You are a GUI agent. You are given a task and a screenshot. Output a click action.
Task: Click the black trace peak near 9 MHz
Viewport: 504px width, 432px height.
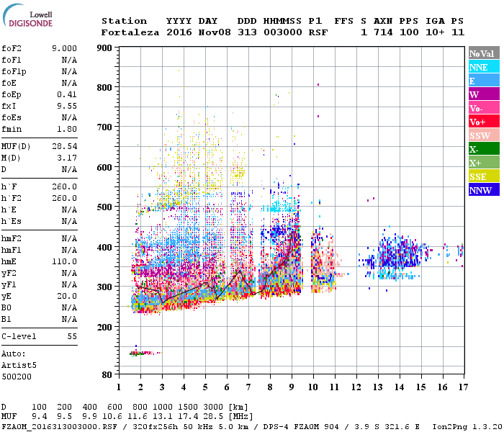tap(292, 233)
